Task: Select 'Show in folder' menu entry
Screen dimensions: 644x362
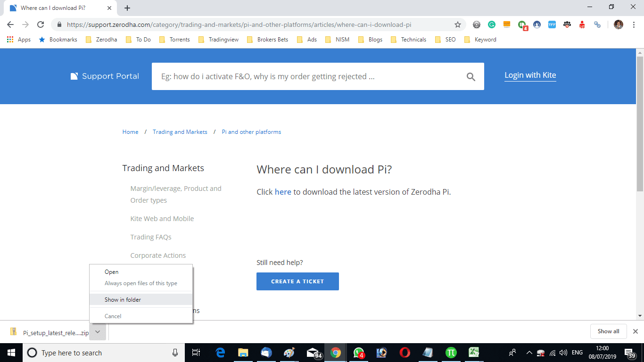Action: point(141,299)
